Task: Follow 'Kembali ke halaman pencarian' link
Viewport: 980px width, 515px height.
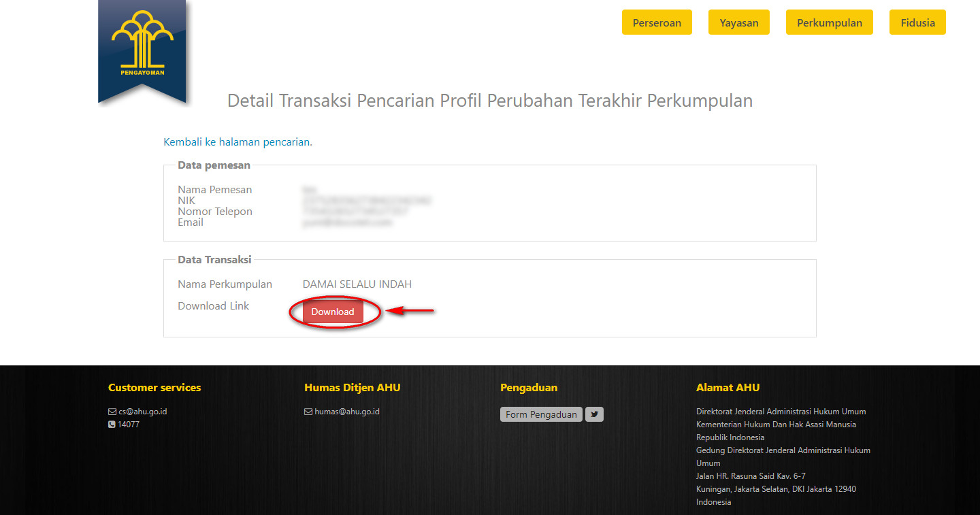Action: (237, 142)
